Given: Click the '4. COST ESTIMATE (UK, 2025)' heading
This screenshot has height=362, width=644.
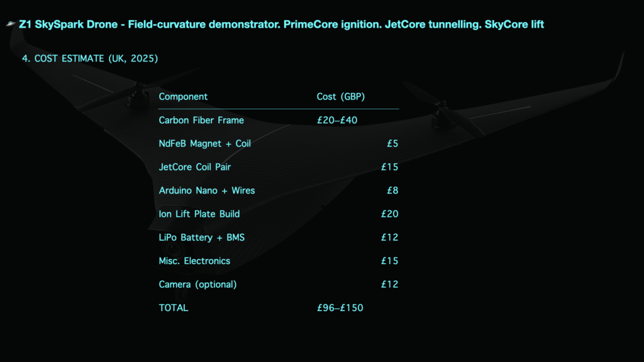Looking at the screenshot, I should click(x=90, y=58).
